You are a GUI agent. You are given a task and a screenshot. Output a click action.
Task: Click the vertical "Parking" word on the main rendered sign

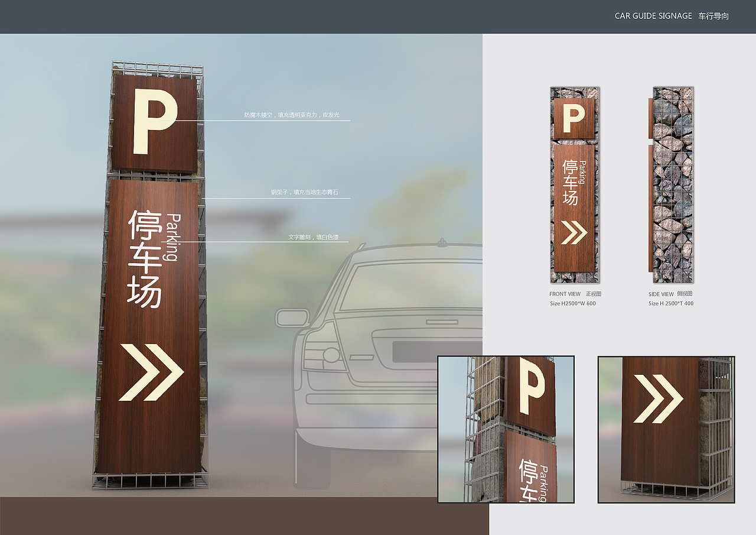tap(172, 237)
